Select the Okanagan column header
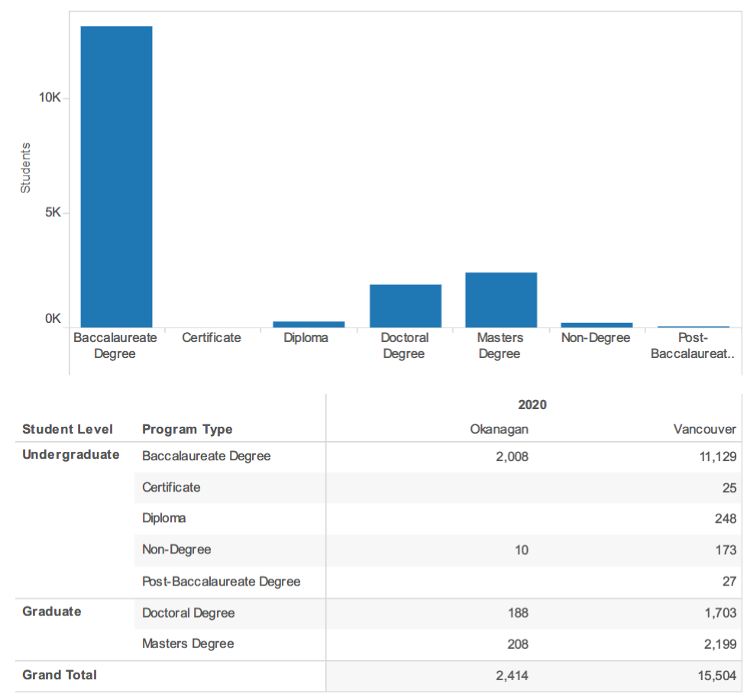The width and height of the screenshot is (747, 700). tap(499, 429)
